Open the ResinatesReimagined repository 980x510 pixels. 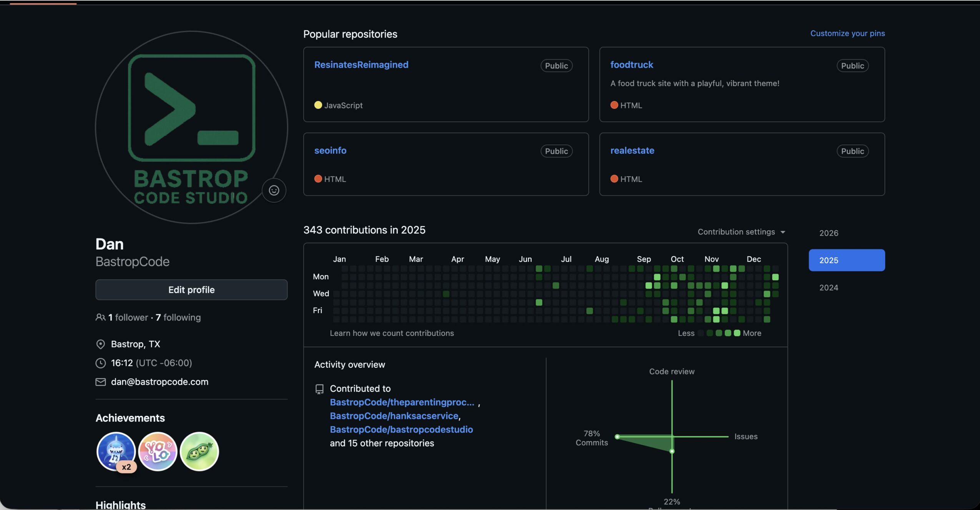point(361,65)
